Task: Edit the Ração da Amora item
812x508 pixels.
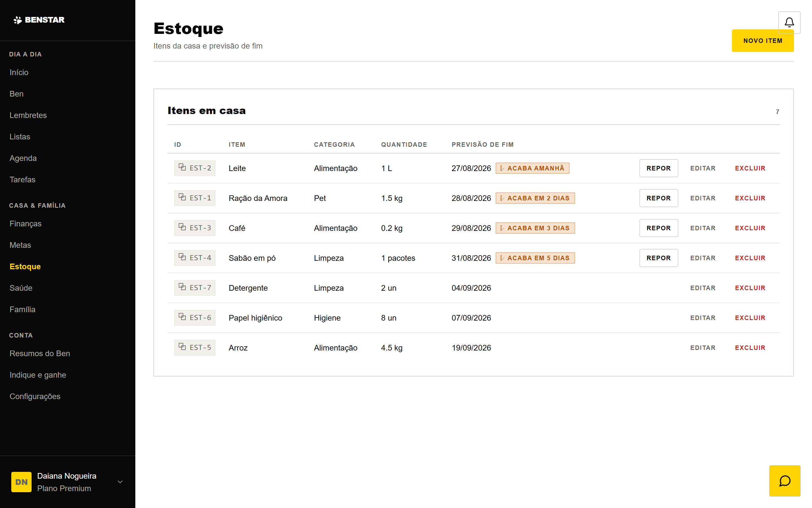Action: [x=703, y=198]
